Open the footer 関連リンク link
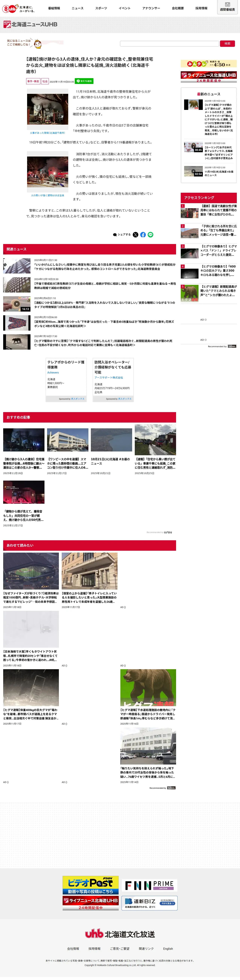 (x=146, y=948)
